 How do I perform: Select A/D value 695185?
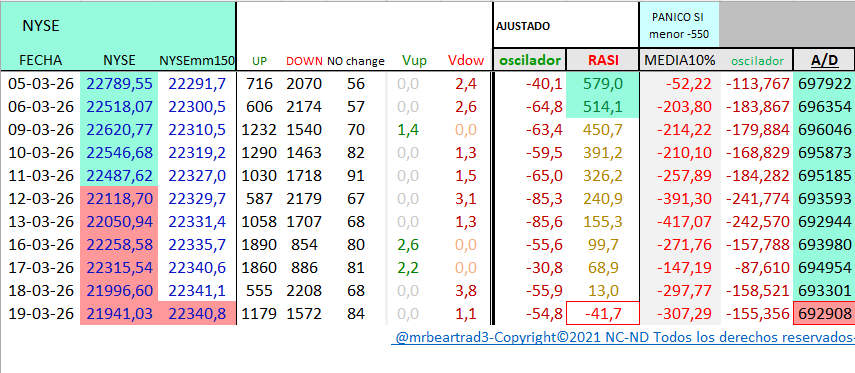tap(824, 176)
